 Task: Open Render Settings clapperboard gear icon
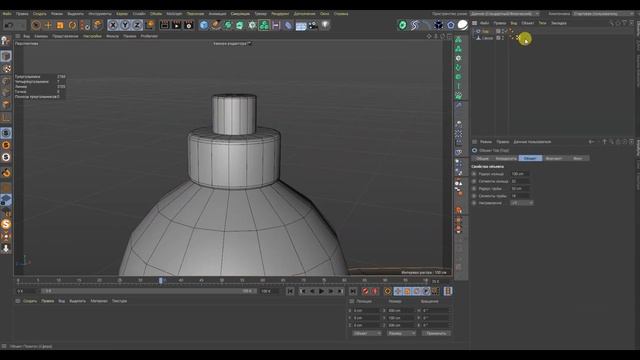189,25
